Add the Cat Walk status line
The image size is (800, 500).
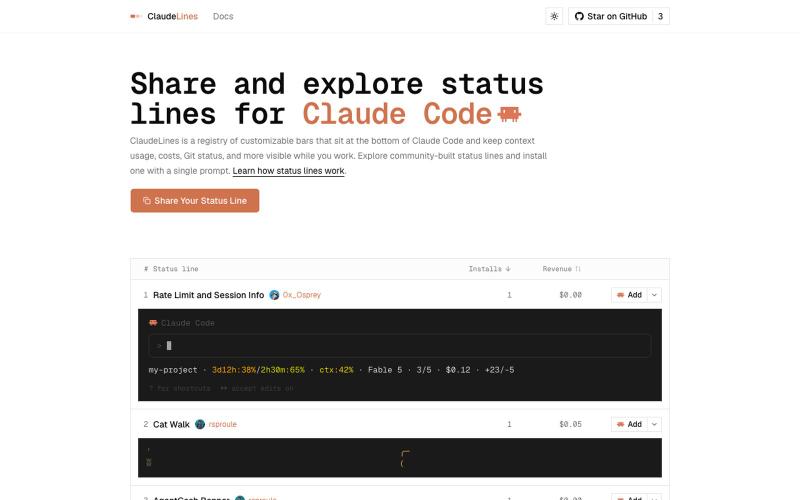coord(629,424)
